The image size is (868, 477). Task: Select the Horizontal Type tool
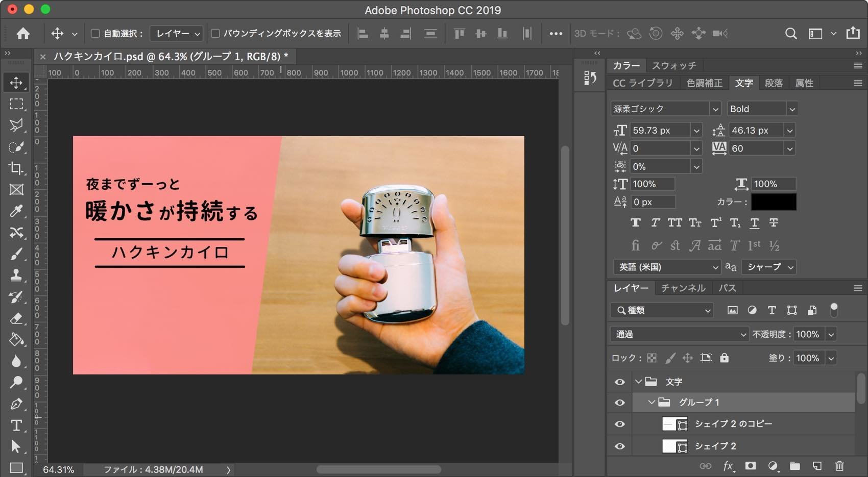pos(16,425)
